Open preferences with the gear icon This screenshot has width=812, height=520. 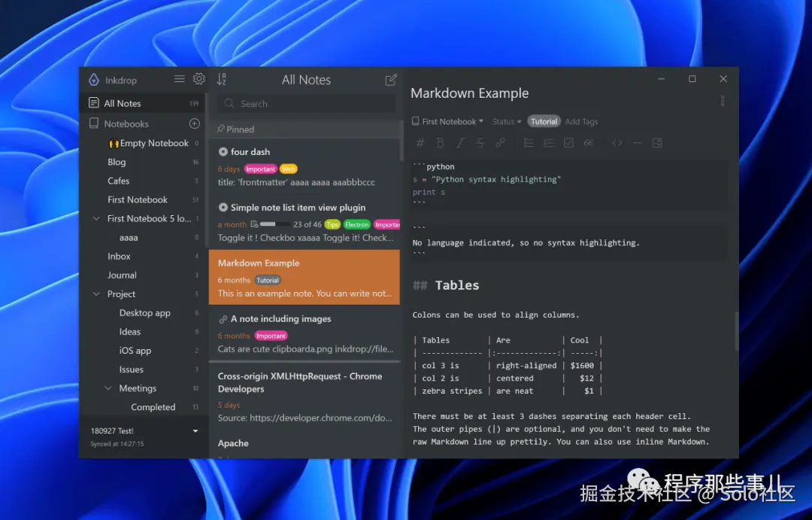point(198,79)
